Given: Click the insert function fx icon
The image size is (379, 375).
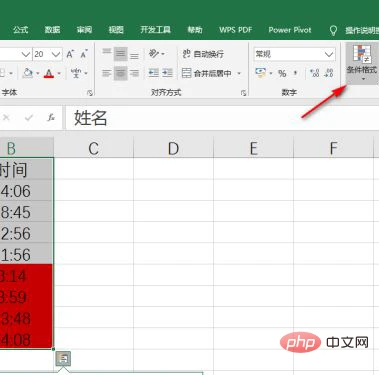Looking at the screenshot, I should point(51,117).
